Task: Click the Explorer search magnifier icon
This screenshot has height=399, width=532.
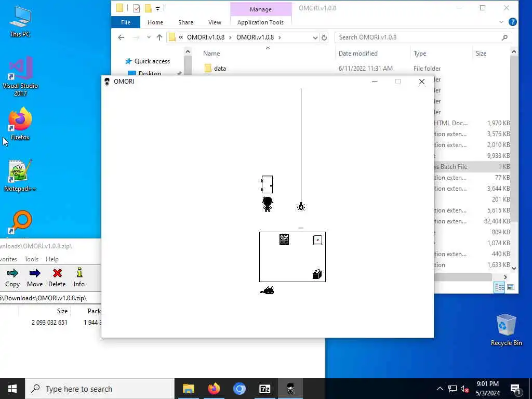Action: coord(504,37)
